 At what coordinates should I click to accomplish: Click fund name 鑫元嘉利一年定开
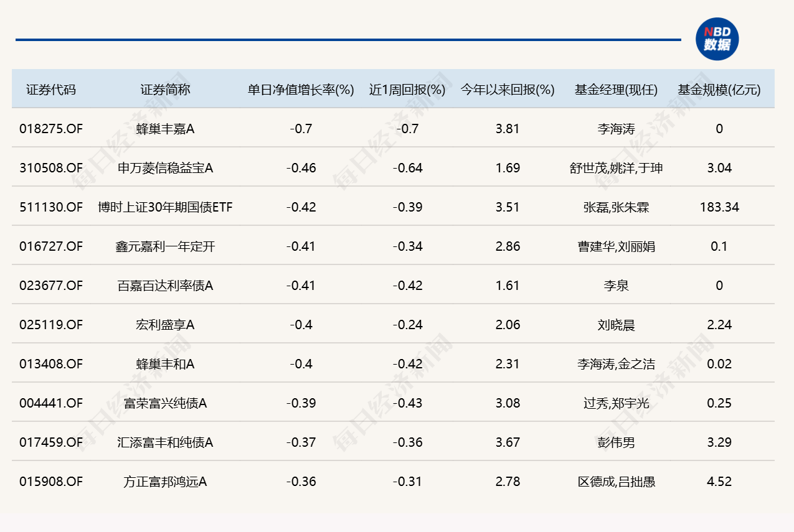[165, 247]
